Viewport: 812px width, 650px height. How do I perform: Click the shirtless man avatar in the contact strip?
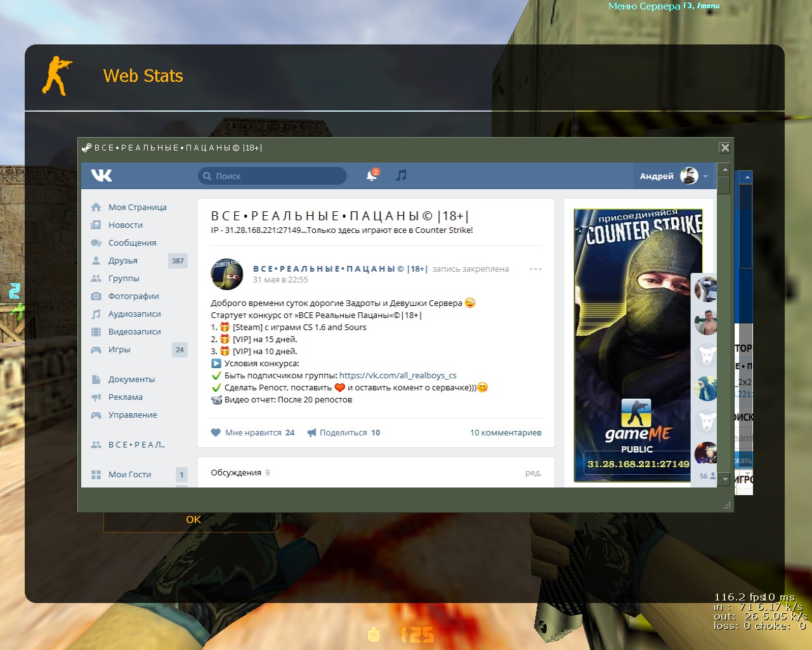tap(705, 322)
